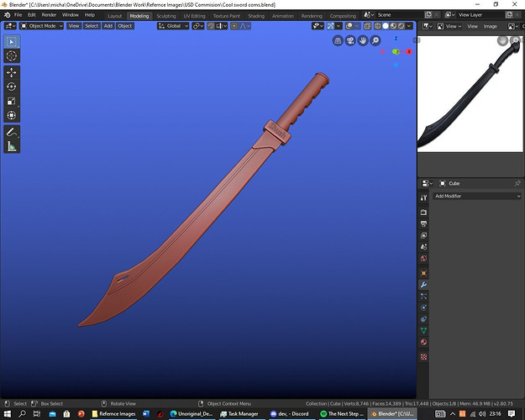The width and height of the screenshot is (525, 420).
Task: Open image editor View mode dropdown
Action: [451, 26]
